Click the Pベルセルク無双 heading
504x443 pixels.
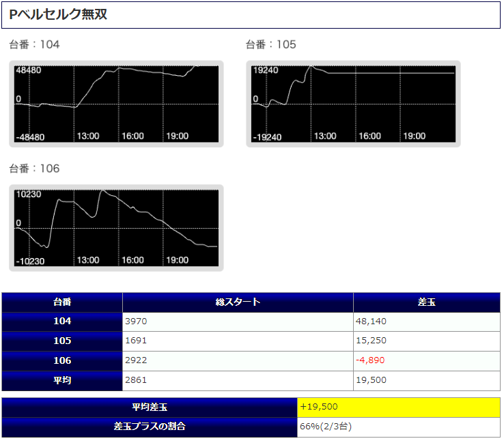(58, 15)
